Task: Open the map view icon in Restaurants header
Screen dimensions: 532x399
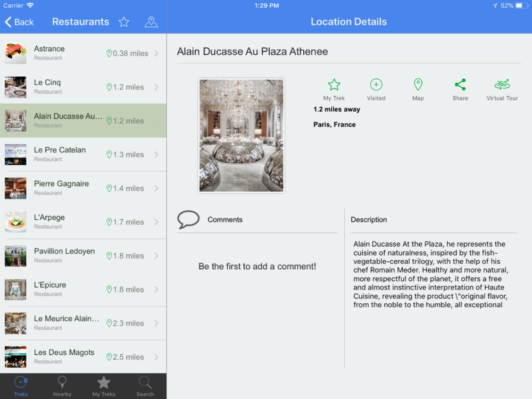Action: pyautogui.click(x=151, y=22)
